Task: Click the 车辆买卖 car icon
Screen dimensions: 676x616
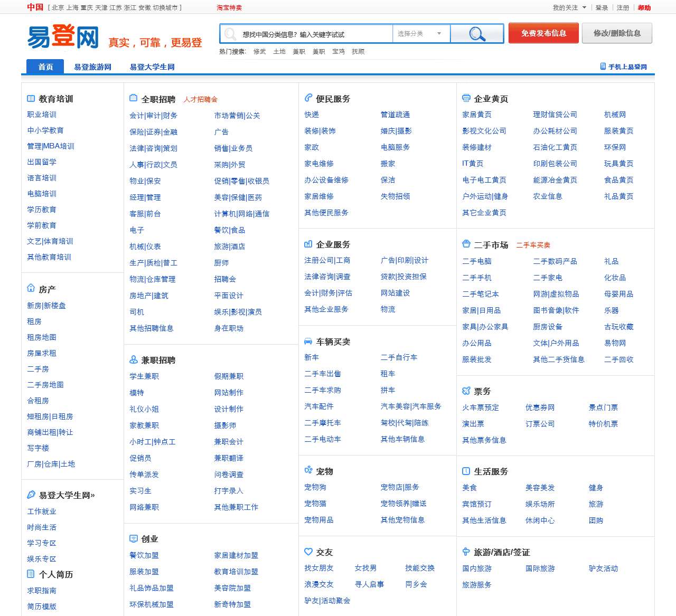Action: [x=308, y=341]
